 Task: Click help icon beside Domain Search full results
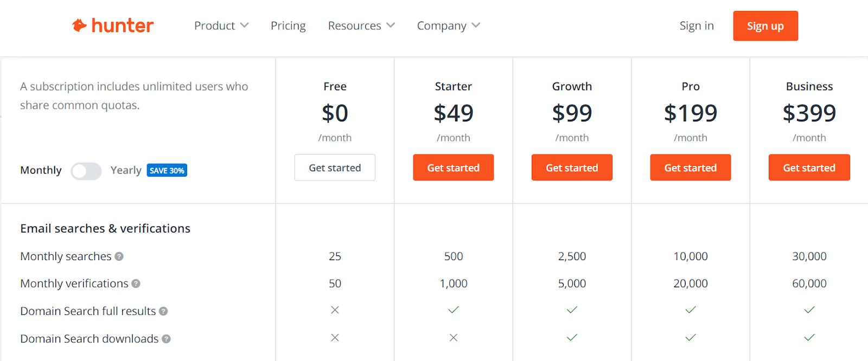[163, 311]
